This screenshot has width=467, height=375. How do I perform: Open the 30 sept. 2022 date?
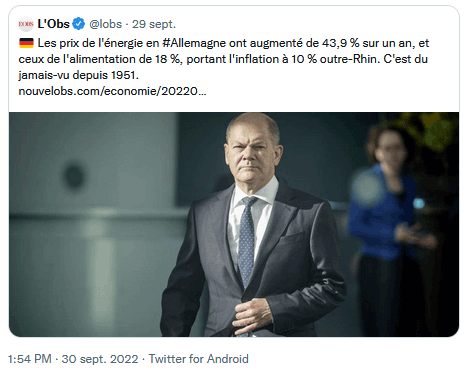coord(100,359)
